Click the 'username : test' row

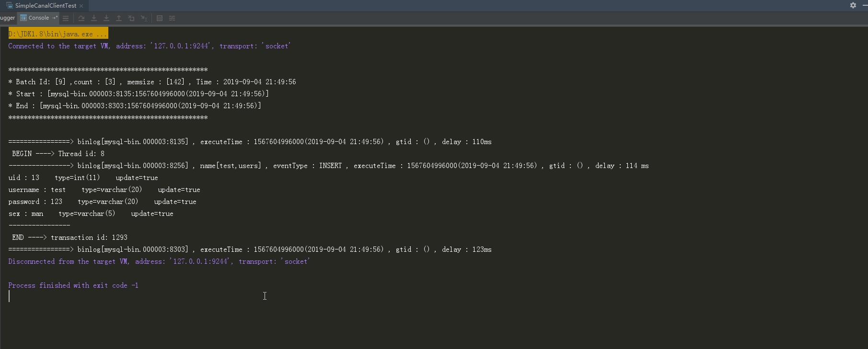[104, 190]
